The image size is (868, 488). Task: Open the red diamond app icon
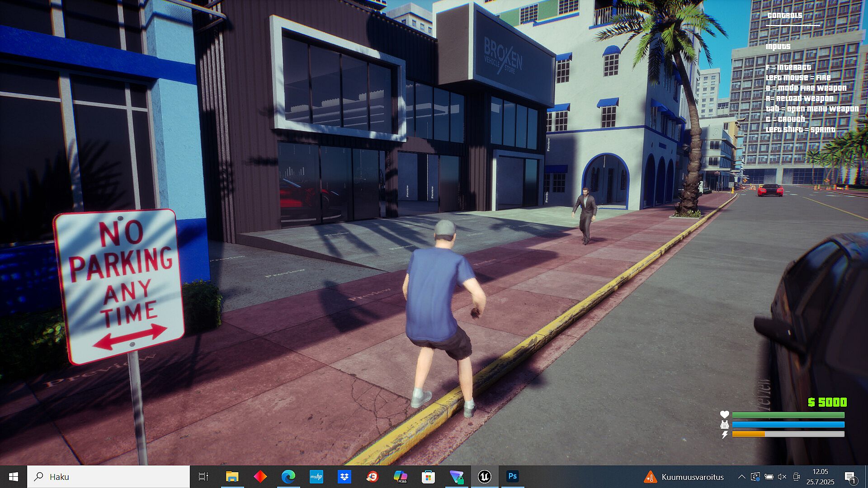tap(260, 477)
